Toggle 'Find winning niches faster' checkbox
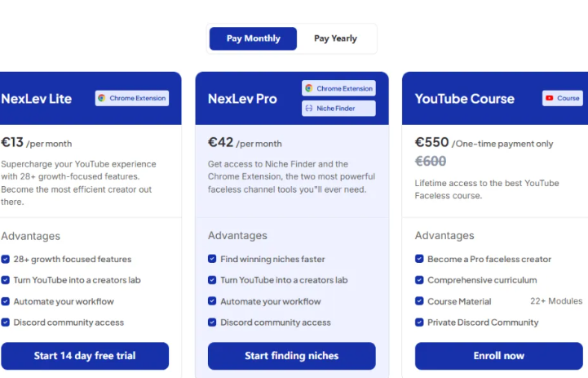588x378 pixels. pyautogui.click(x=213, y=260)
